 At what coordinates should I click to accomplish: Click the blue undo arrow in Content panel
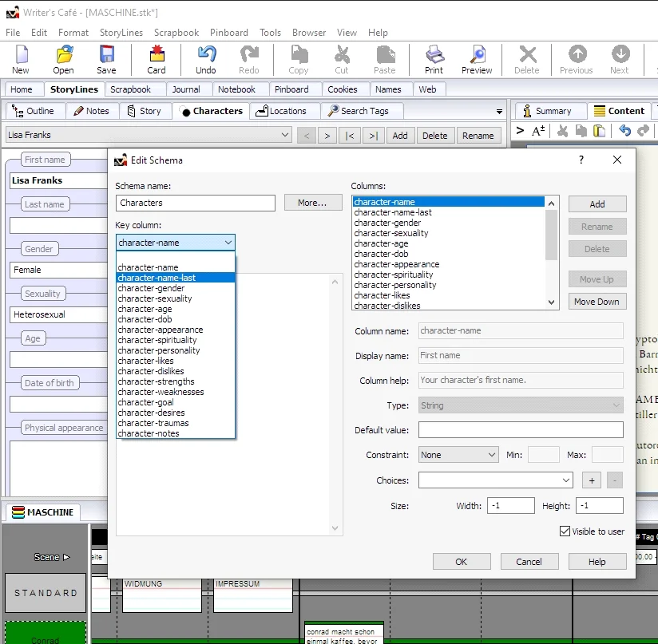coord(624,131)
